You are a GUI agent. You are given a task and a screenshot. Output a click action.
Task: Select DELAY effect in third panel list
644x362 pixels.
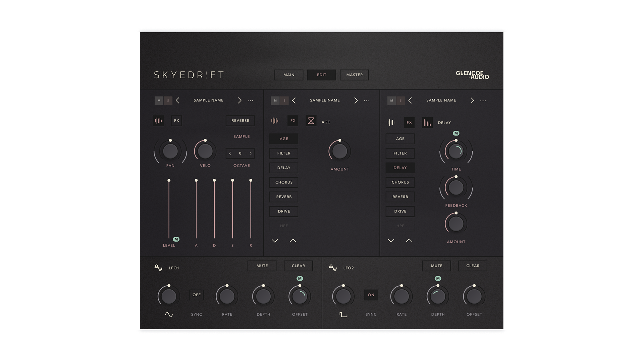(400, 168)
